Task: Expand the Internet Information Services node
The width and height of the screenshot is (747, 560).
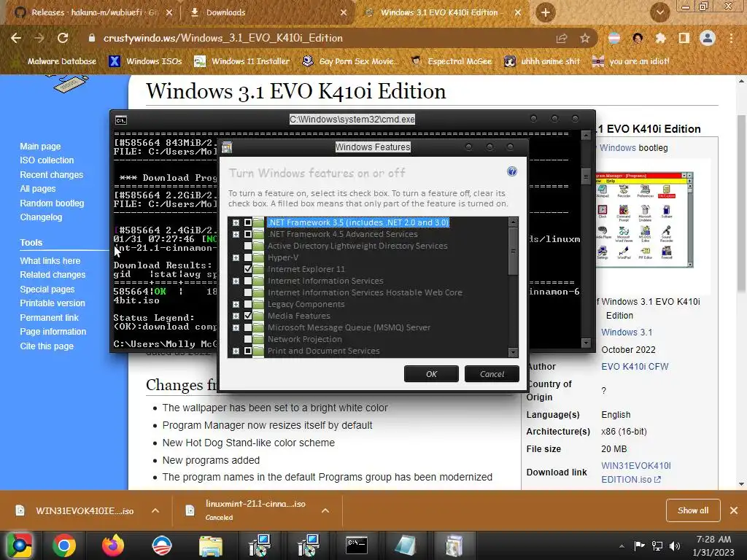Action: [x=236, y=281]
